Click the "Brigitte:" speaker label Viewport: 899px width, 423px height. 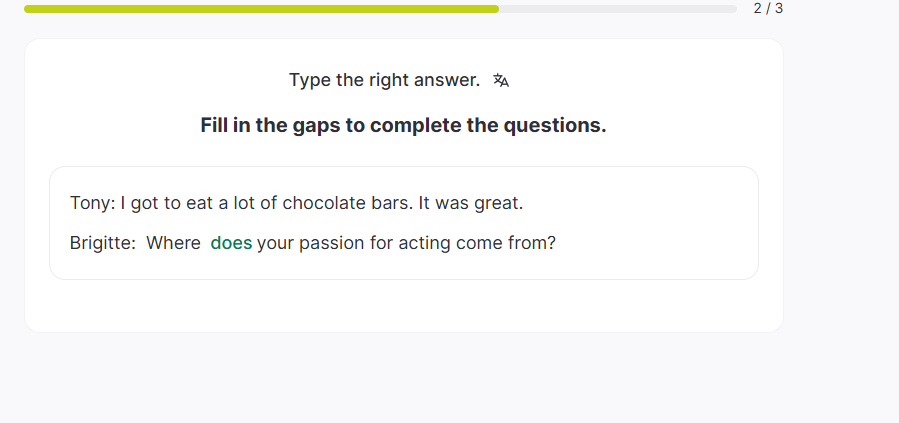[103, 243]
